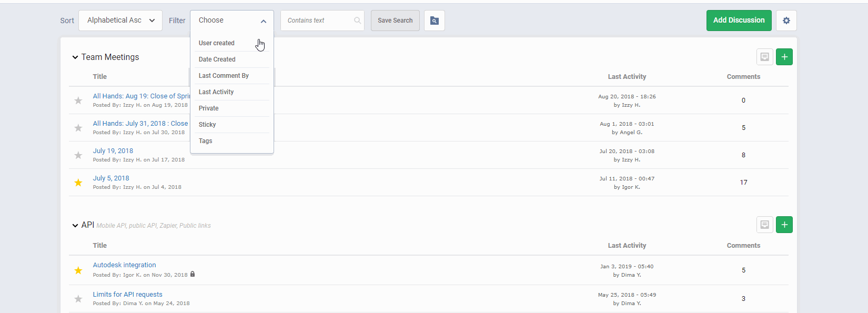The width and height of the screenshot is (868, 313).
Task: Star the Limits for API requests discussion
Action: 78,299
